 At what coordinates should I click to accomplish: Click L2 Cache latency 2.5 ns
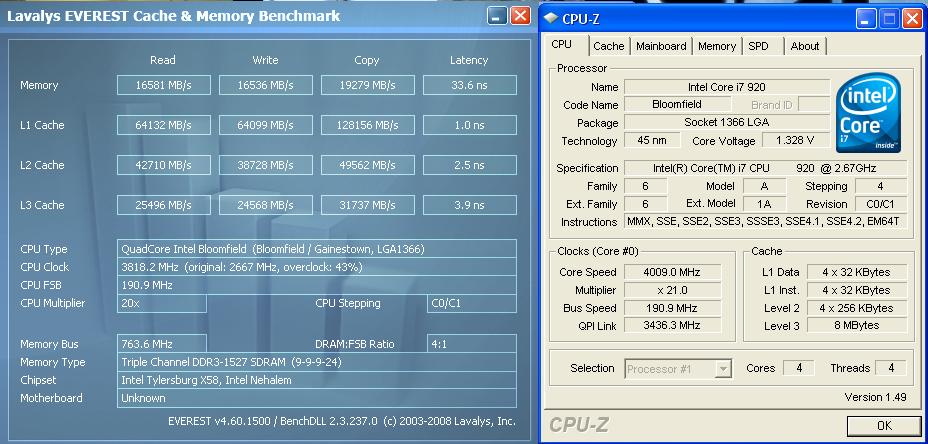[x=470, y=165]
